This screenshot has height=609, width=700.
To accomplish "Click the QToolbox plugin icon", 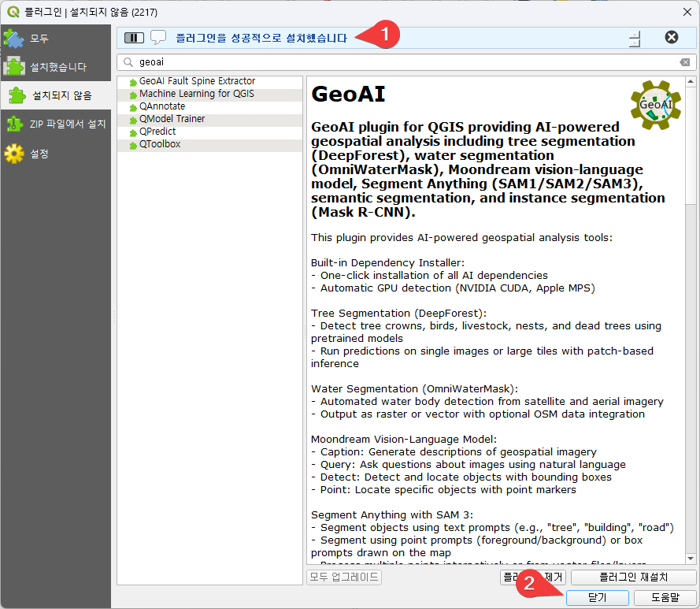I will (x=133, y=145).
